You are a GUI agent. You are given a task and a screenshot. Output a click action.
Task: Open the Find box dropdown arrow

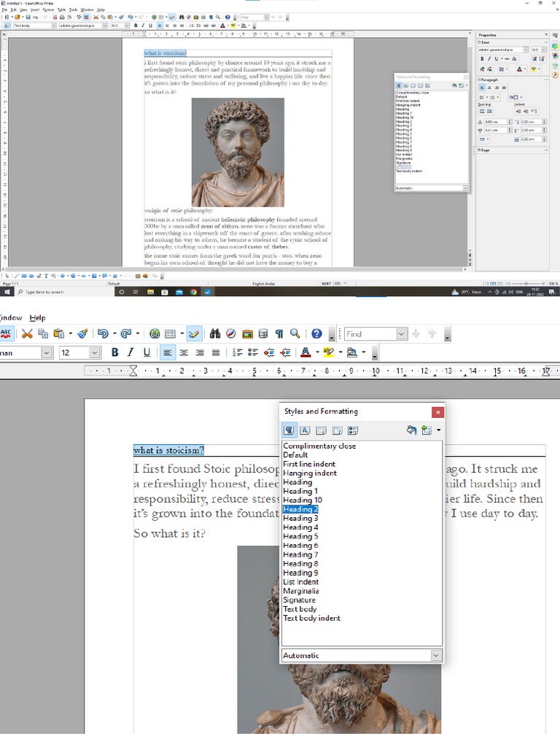click(402, 334)
